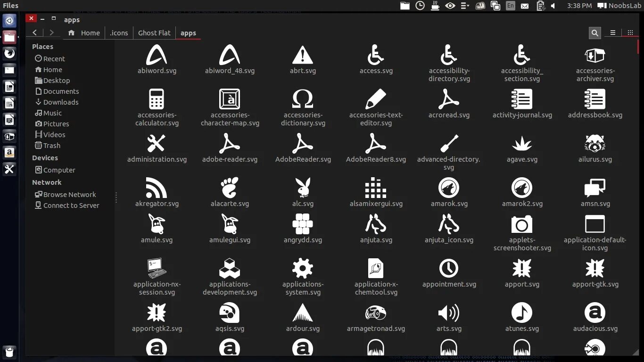Image resolution: width=644 pixels, height=362 pixels.
Task: Select the alsamixergui.svg bars icon
Action: point(376,188)
